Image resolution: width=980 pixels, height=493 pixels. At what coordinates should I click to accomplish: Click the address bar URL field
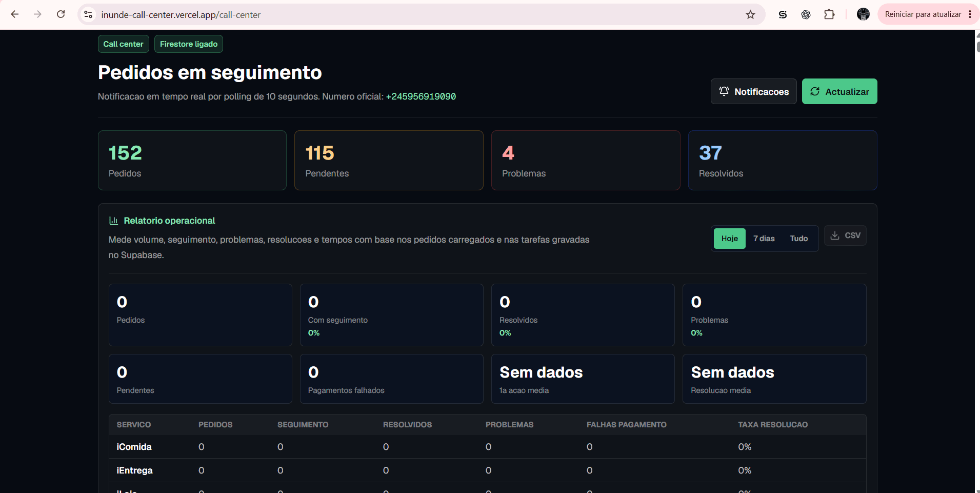point(421,15)
